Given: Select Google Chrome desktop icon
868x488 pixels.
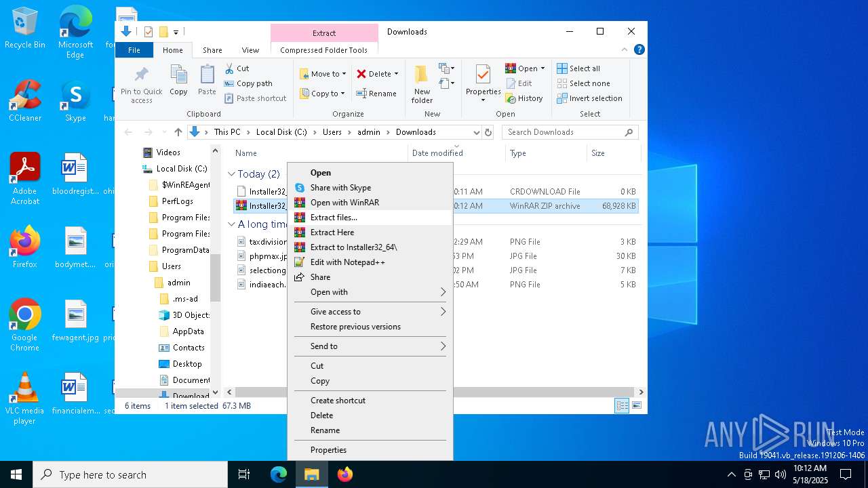Looking at the screenshot, I should point(25,325).
